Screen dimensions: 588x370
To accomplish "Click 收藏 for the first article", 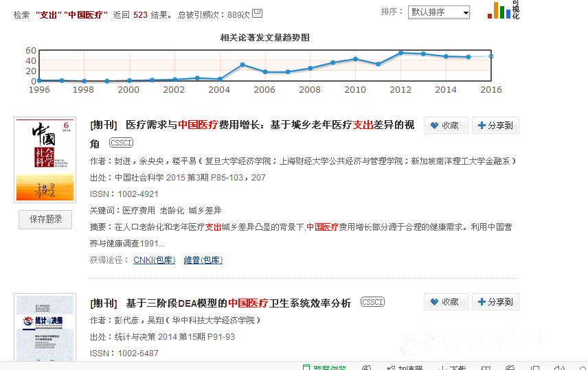I will (x=446, y=126).
